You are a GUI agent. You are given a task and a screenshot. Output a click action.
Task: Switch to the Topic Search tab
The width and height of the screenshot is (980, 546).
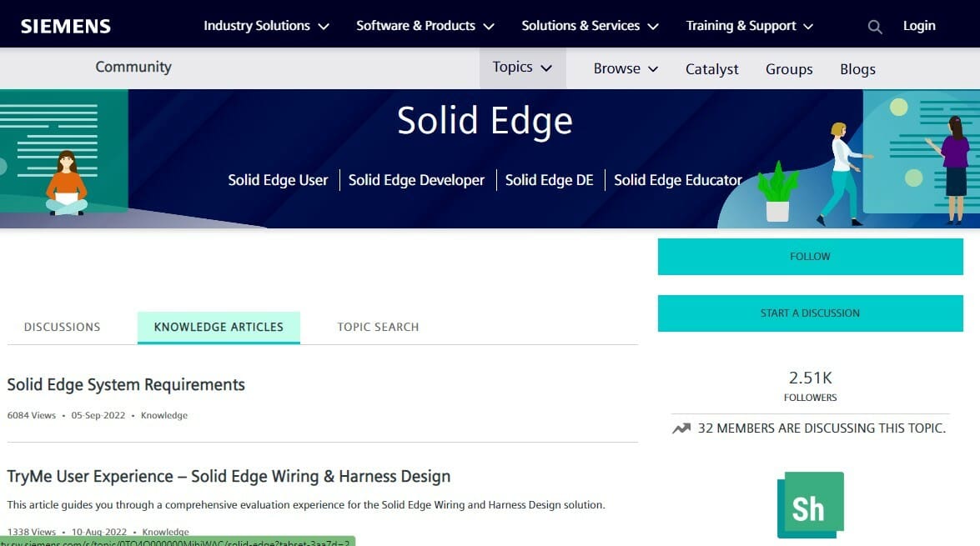pos(378,327)
